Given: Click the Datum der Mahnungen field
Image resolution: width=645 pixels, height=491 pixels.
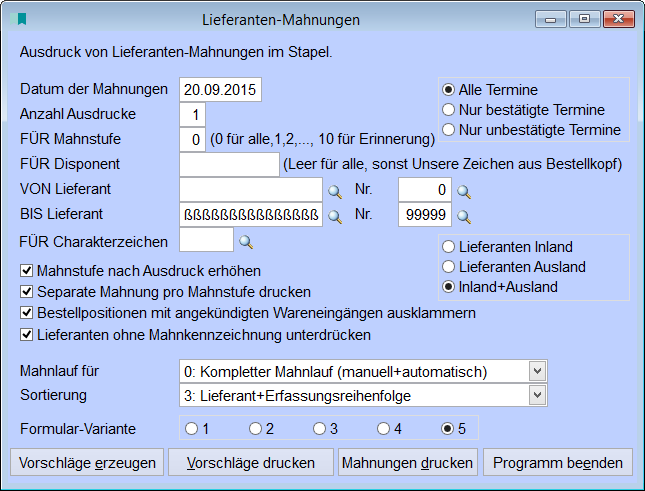Looking at the screenshot, I should (x=220, y=90).
